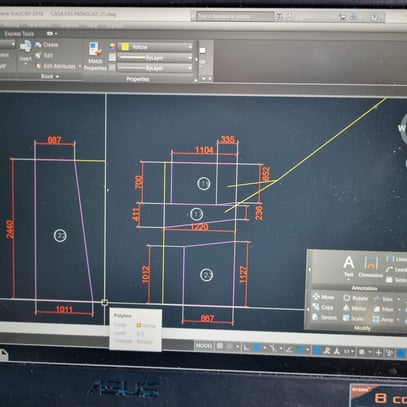Screen dimensions: 407x407
Task: Click the Match Properties tool
Action: click(x=95, y=56)
